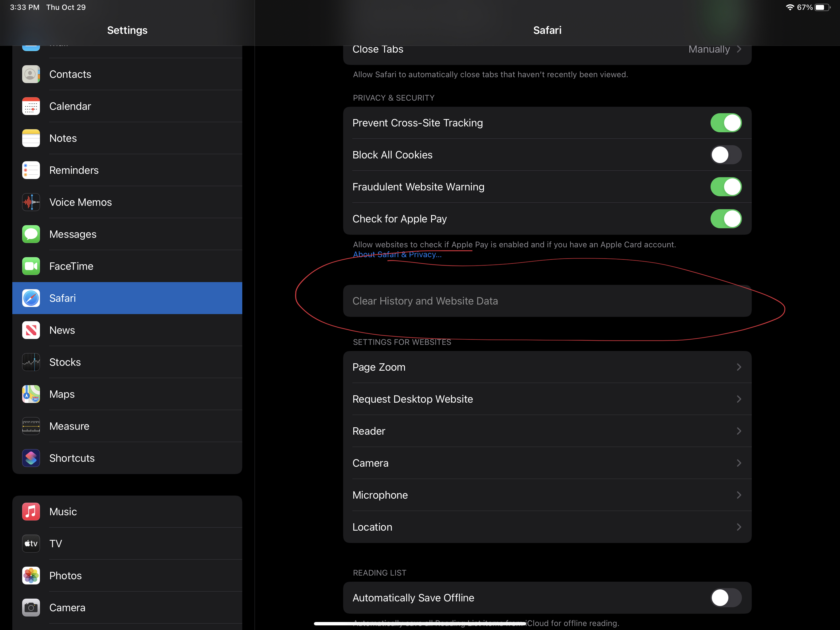Tap the Close Tabs row label
Screen dimensions: 840x630
pyautogui.click(x=378, y=50)
